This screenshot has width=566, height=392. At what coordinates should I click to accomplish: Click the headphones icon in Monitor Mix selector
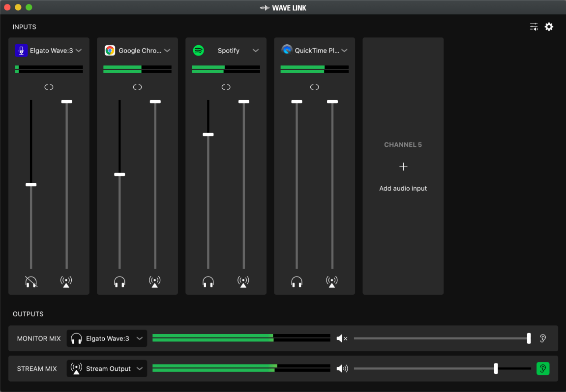coord(76,338)
